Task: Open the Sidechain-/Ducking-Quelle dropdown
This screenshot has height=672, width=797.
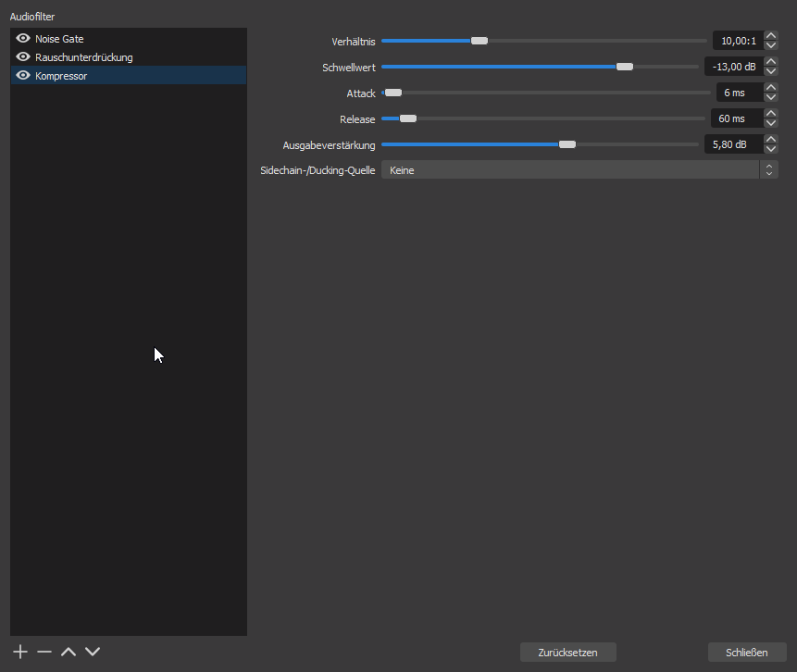Action: 579,170
